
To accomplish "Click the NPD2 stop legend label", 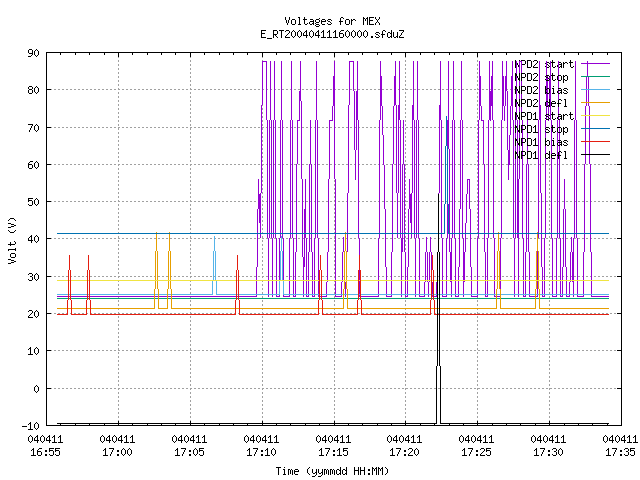I will point(541,77).
